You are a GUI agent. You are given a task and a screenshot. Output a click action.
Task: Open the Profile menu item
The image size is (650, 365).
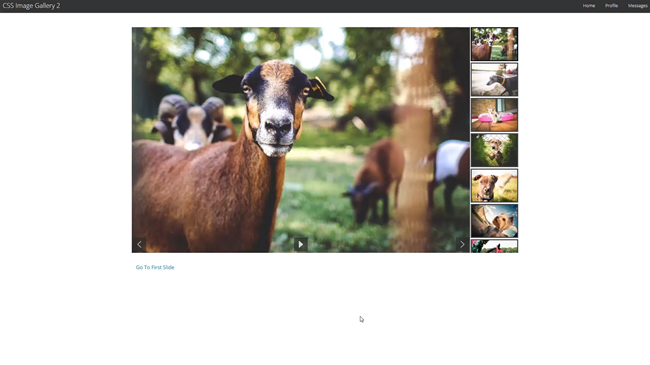(x=611, y=6)
